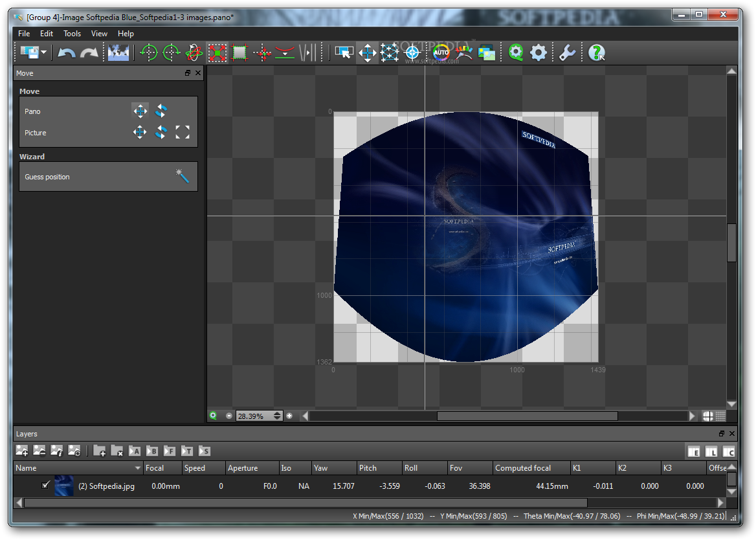Expand the Name column dropdown arrow

137,467
